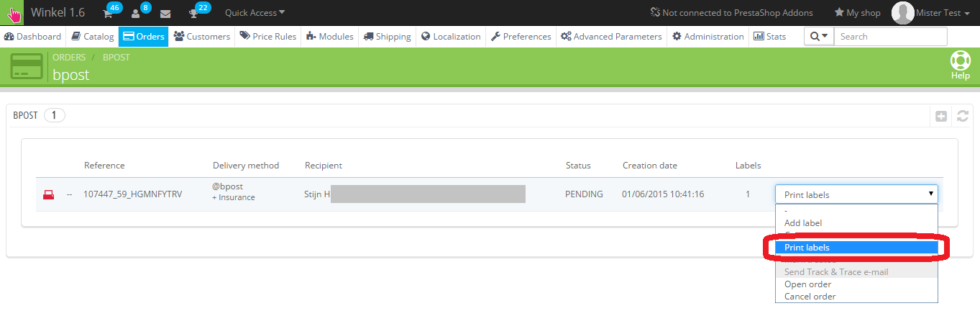Viewport: 980px width, 311px height.
Task: Select the dash empty option in dropdown
Action: click(x=856, y=211)
